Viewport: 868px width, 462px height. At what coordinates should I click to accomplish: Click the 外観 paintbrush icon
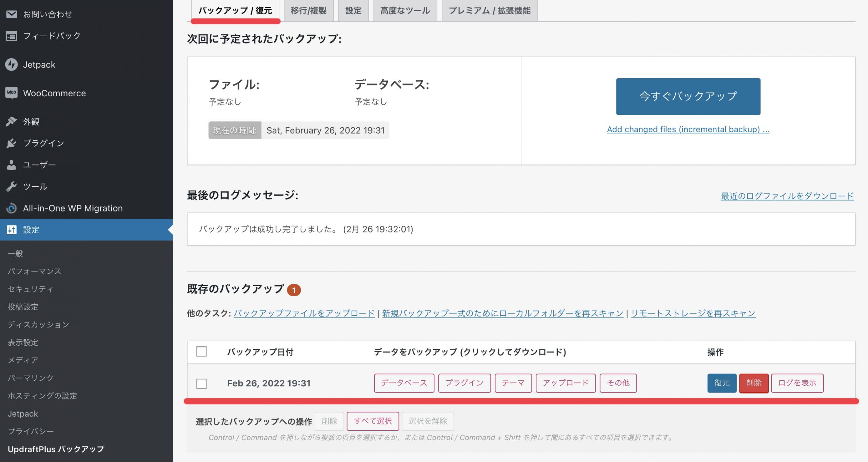point(12,121)
